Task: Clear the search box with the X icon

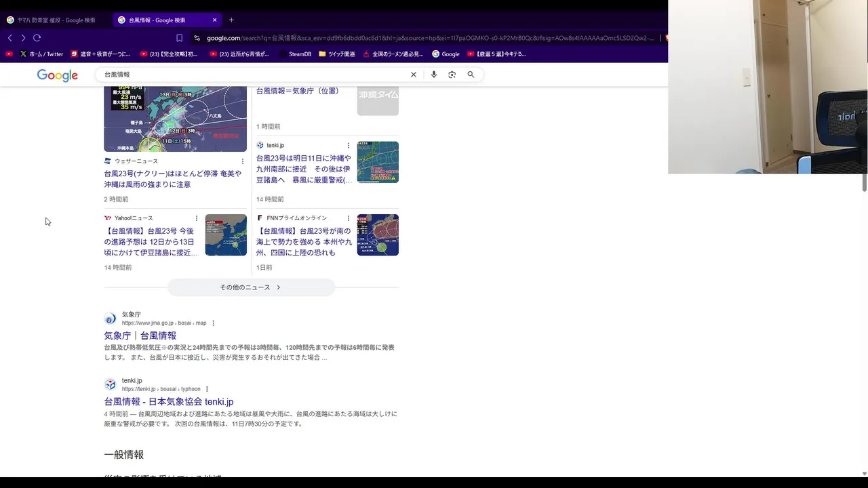Action: [x=414, y=75]
